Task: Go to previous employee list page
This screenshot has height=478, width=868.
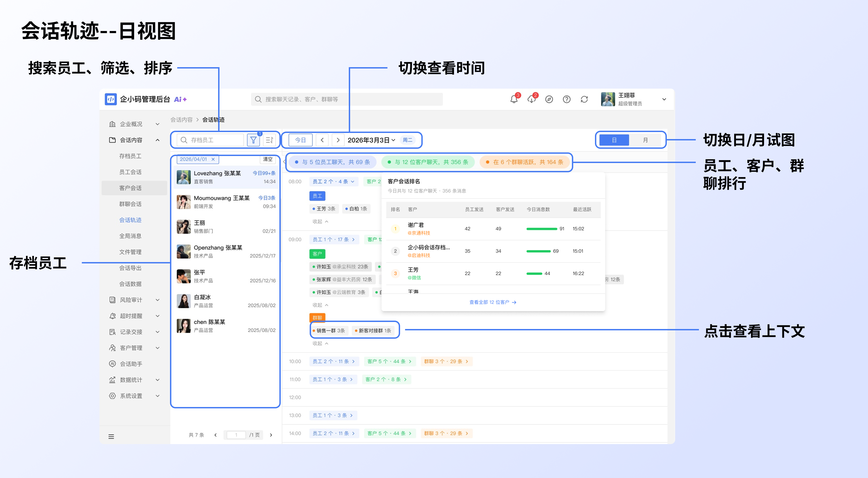Action: (216, 435)
